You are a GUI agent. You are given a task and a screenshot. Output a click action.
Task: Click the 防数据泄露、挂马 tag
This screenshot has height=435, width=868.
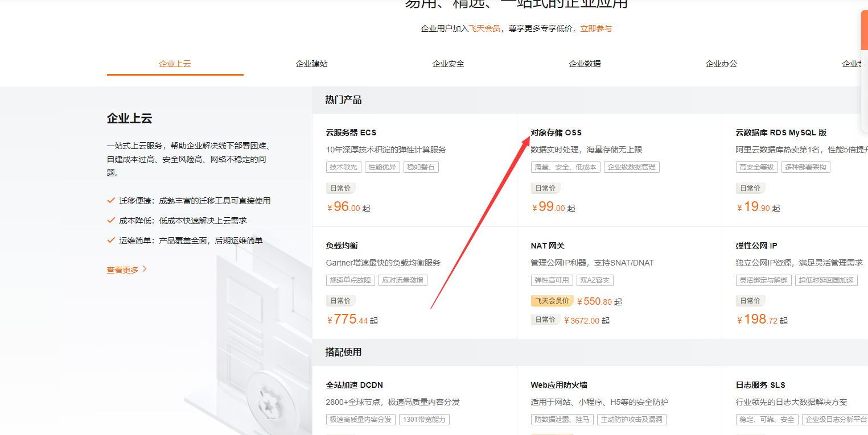tap(562, 420)
